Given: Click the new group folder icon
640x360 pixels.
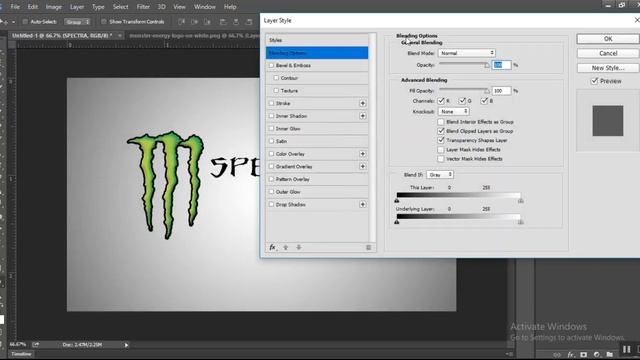Looking at the screenshot, I should (610, 355).
